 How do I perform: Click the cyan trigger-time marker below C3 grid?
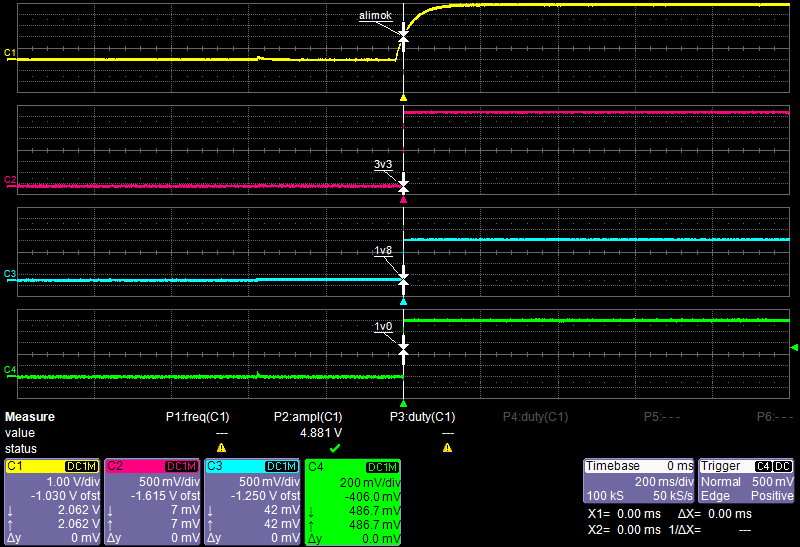coord(404,302)
